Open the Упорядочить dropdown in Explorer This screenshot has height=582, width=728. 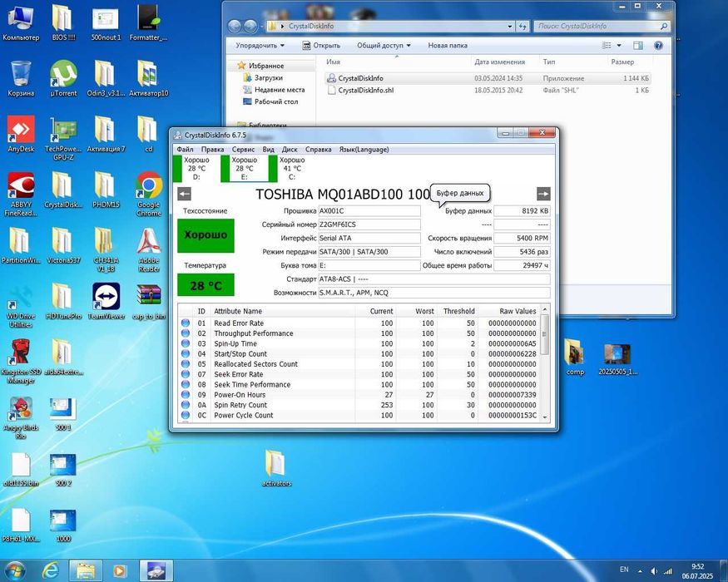[260, 46]
